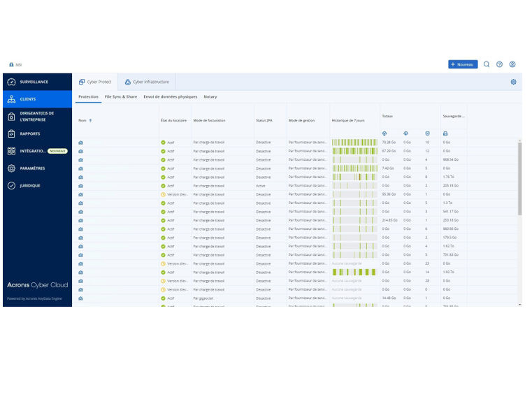Open Paramètres gear in sidebar
Screen dimensions: 532x399
(11, 168)
